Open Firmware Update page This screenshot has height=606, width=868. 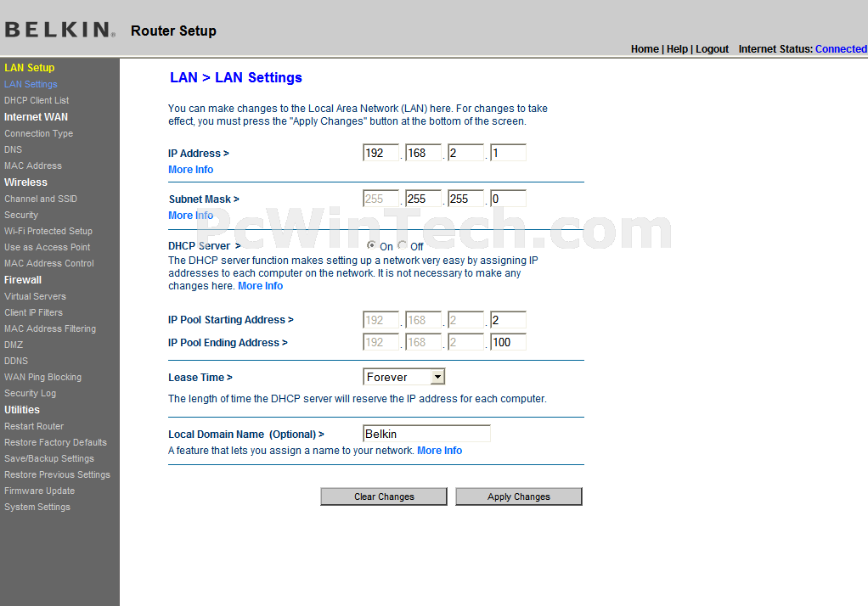click(39, 491)
